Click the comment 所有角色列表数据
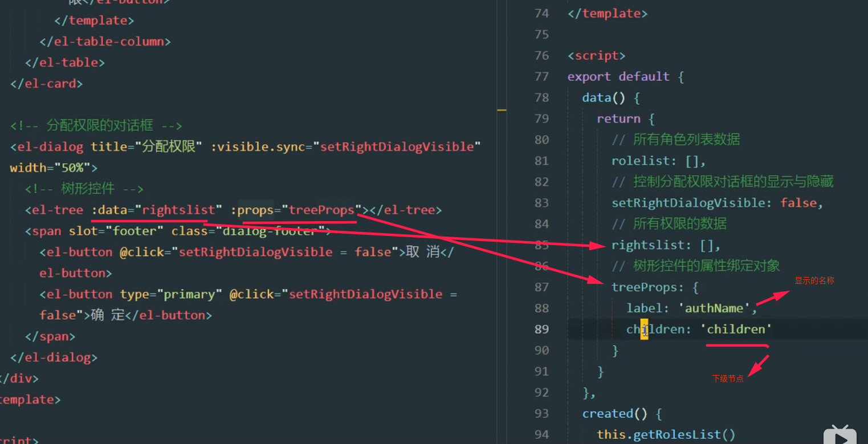Screen dimensions: 868x444 pyautogui.click(x=676, y=140)
